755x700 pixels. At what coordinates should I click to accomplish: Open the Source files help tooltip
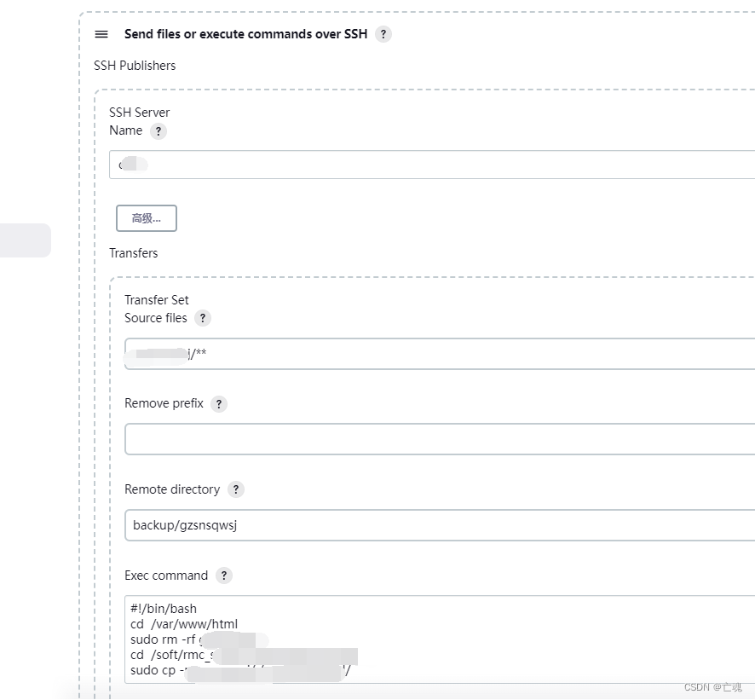coord(203,318)
